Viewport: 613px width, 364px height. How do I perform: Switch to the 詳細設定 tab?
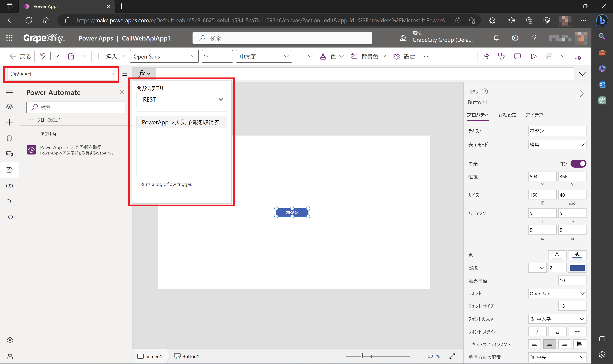click(x=507, y=115)
